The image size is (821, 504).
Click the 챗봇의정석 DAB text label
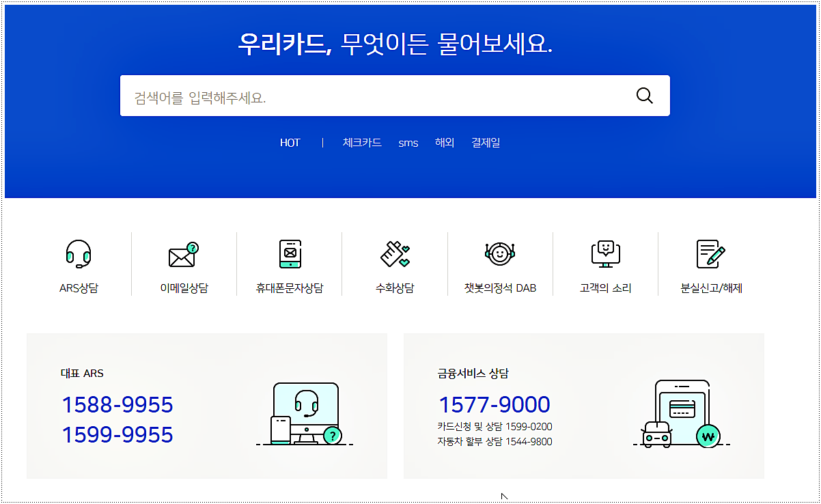click(x=500, y=288)
